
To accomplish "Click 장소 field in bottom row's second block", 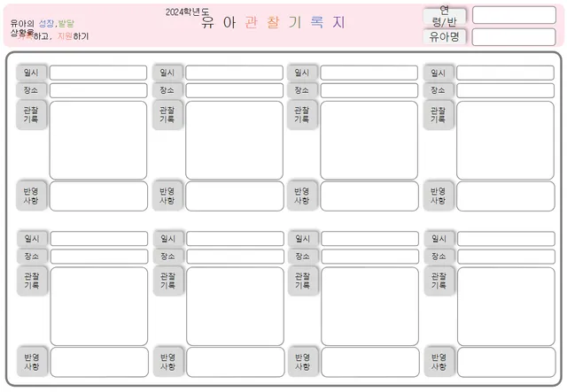I will pyautogui.click(x=236, y=257).
